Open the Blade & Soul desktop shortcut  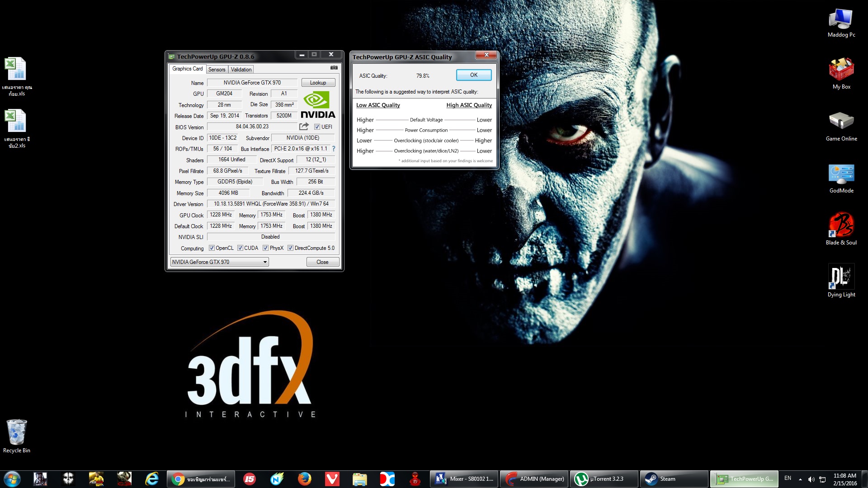click(841, 225)
